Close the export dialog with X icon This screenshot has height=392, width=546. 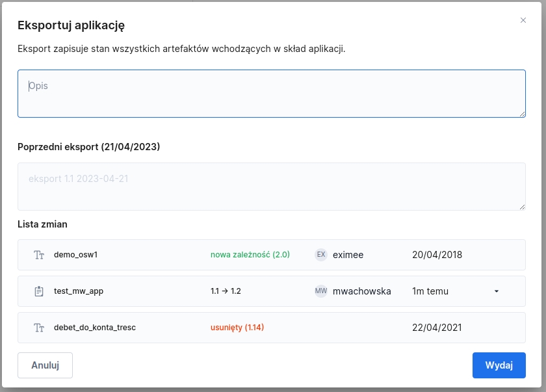click(x=523, y=20)
